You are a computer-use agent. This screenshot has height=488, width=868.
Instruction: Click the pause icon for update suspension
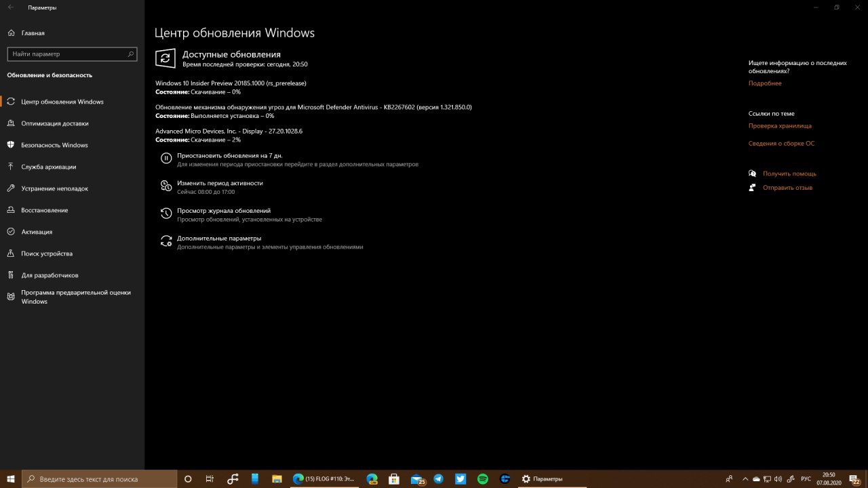pos(166,158)
